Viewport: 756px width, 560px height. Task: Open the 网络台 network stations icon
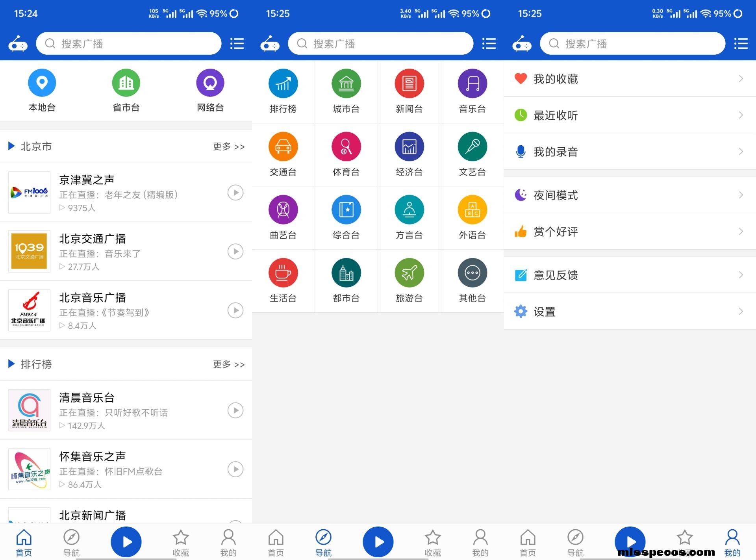[210, 83]
